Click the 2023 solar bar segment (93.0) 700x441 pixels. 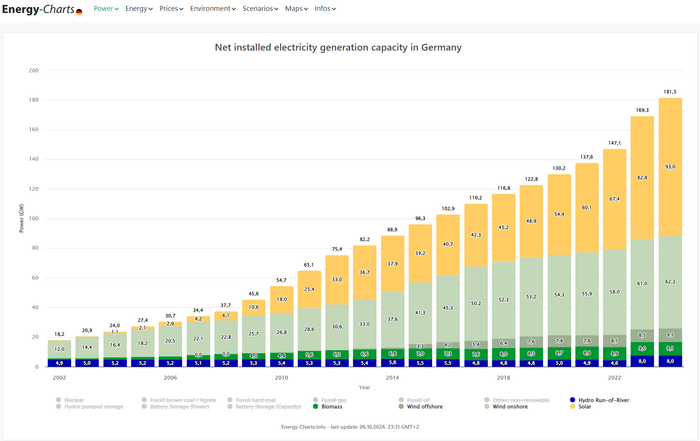click(x=669, y=166)
